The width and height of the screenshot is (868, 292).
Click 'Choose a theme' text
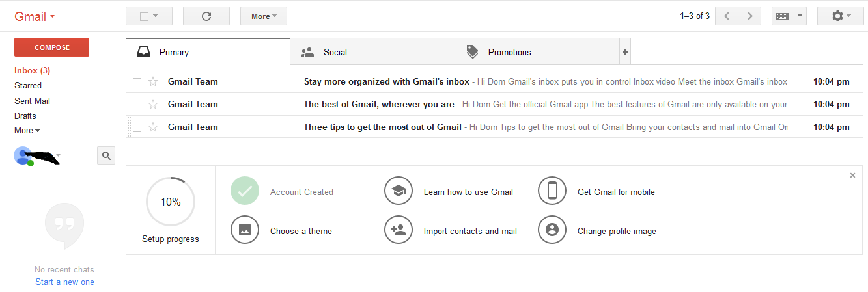pos(301,231)
